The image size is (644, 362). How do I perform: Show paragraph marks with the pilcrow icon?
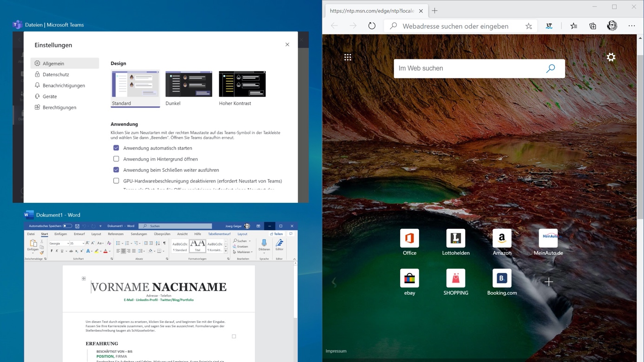tap(164, 243)
